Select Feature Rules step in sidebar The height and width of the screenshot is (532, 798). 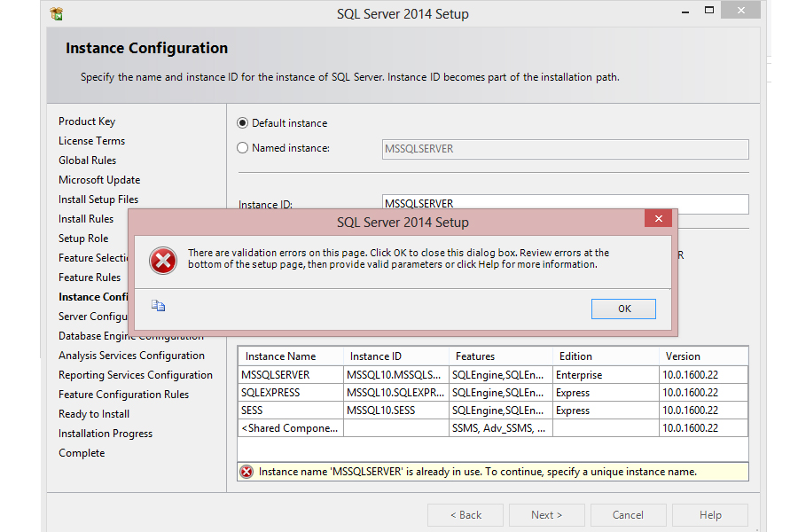point(90,278)
